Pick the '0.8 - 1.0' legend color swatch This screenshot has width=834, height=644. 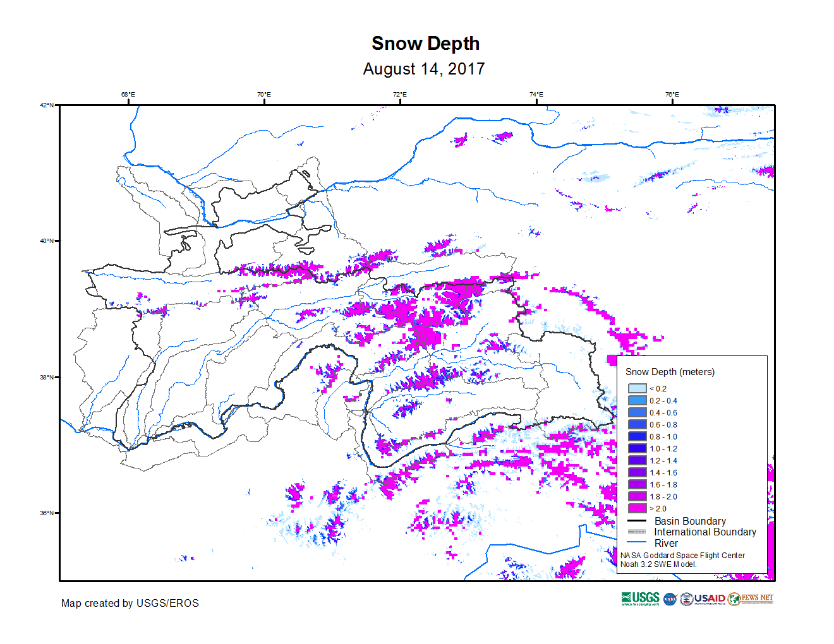pyautogui.click(x=637, y=436)
